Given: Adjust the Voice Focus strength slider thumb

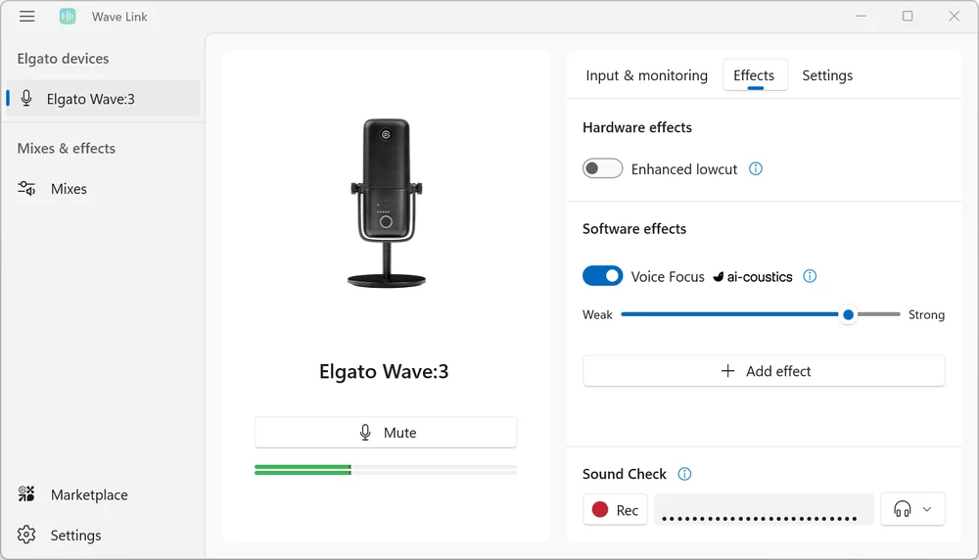Looking at the screenshot, I should (x=848, y=314).
